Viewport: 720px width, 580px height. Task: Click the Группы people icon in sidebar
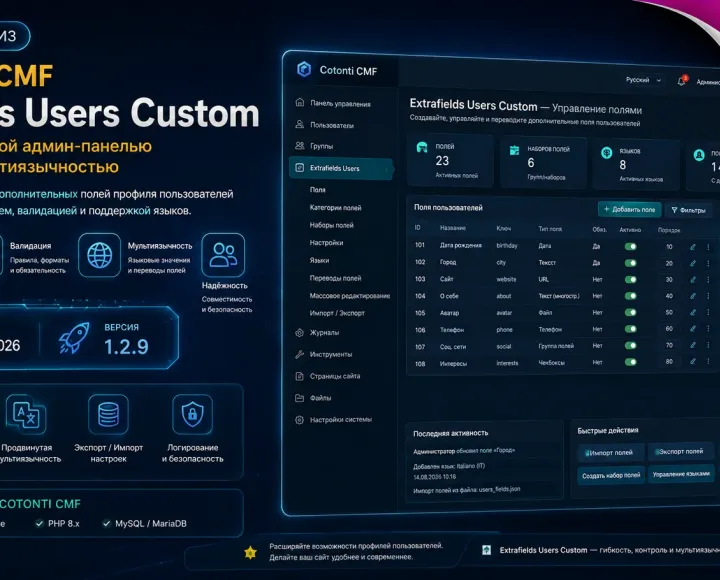click(x=299, y=146)
